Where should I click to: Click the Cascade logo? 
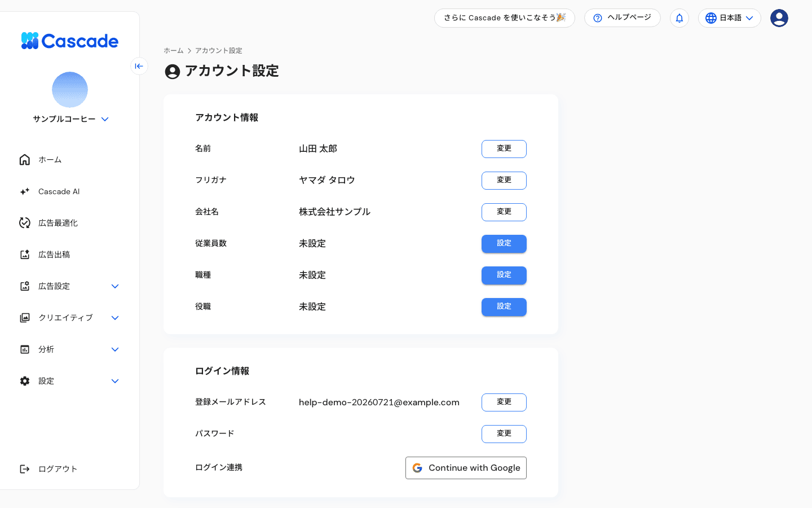coord(69,41)
